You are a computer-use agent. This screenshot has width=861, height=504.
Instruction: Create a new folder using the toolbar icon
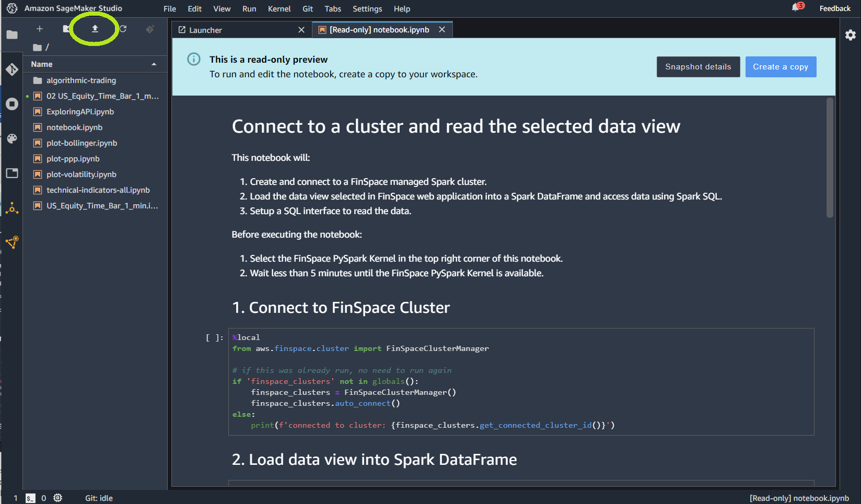tap(67, 29)
